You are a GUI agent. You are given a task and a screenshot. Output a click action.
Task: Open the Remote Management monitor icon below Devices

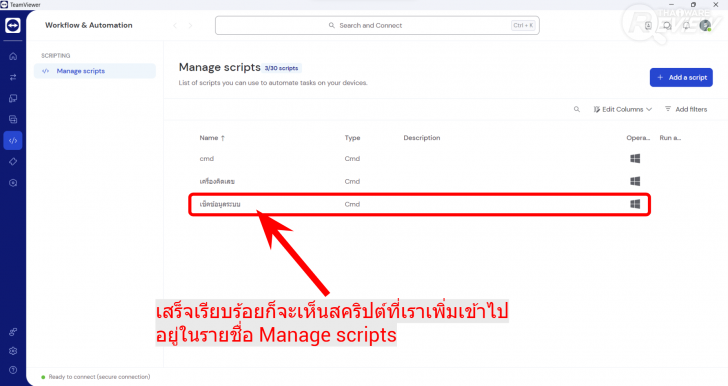pos(13,119)
